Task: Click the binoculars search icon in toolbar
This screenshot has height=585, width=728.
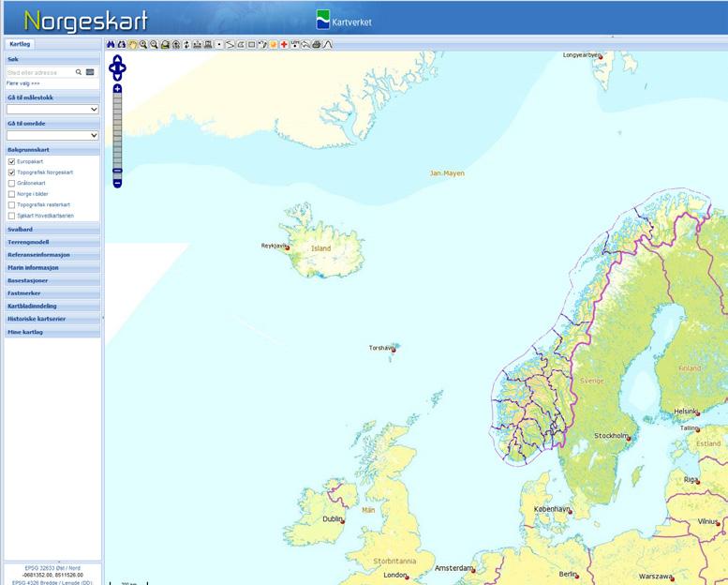Action: (x=111, y=45)
